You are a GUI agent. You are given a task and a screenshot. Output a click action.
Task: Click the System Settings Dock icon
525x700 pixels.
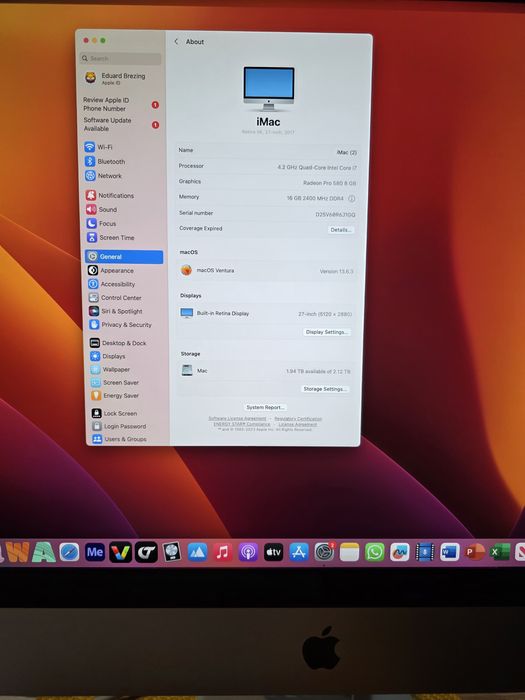pyautogui.click(x=324, y=552)
